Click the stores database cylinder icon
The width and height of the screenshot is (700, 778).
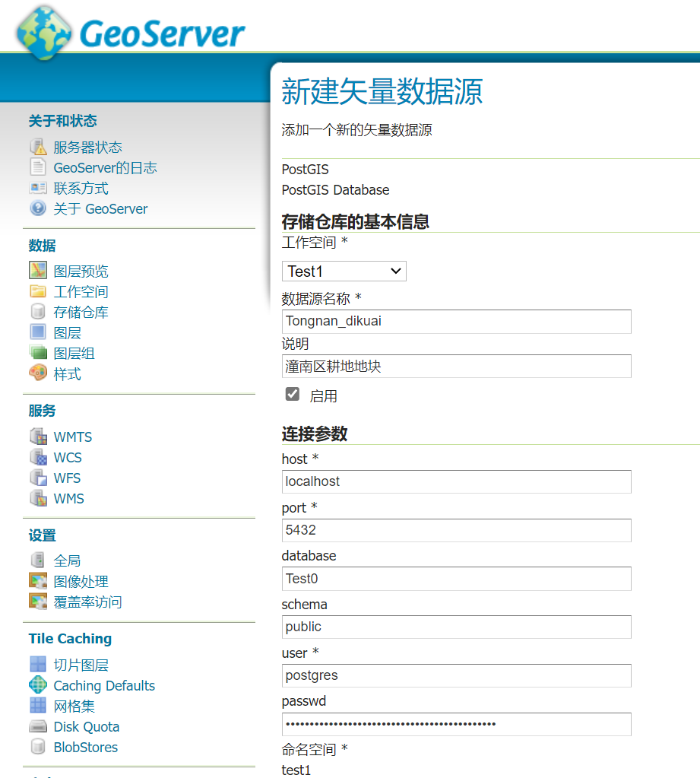click(x=37, y=312)
